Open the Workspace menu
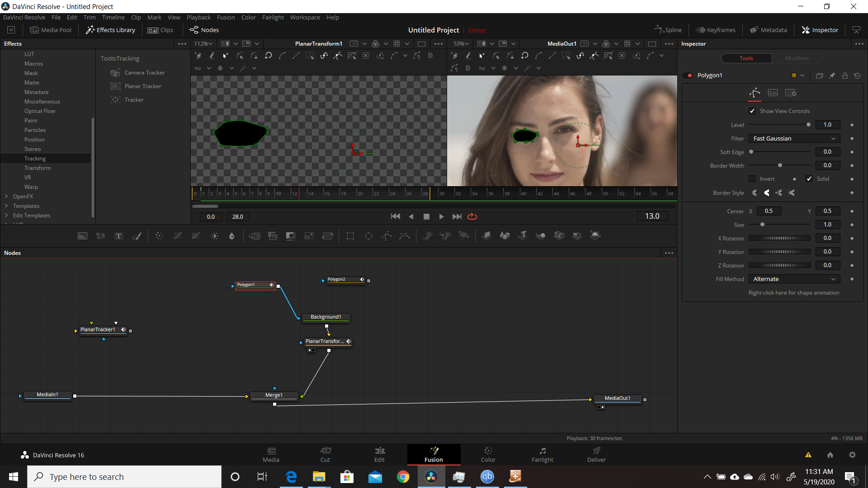Viewport: 868px width, 488px height. [x=305, y=18]
